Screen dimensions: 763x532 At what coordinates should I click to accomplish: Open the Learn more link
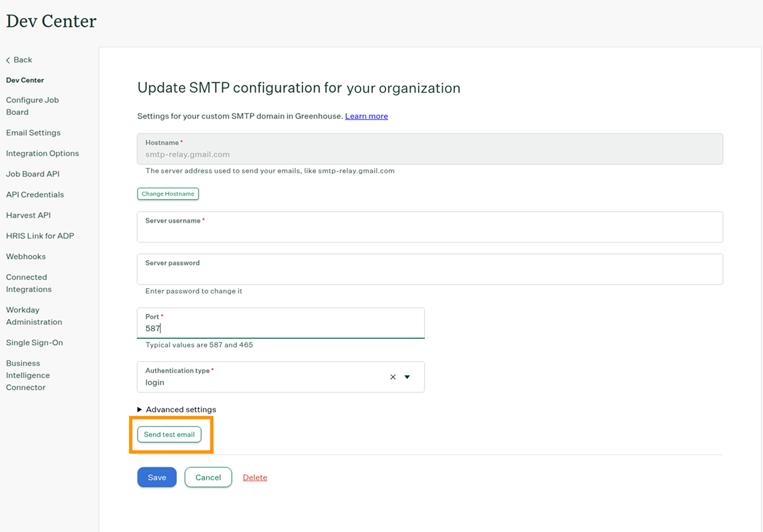pyautogui.click(x=366, y=116)
